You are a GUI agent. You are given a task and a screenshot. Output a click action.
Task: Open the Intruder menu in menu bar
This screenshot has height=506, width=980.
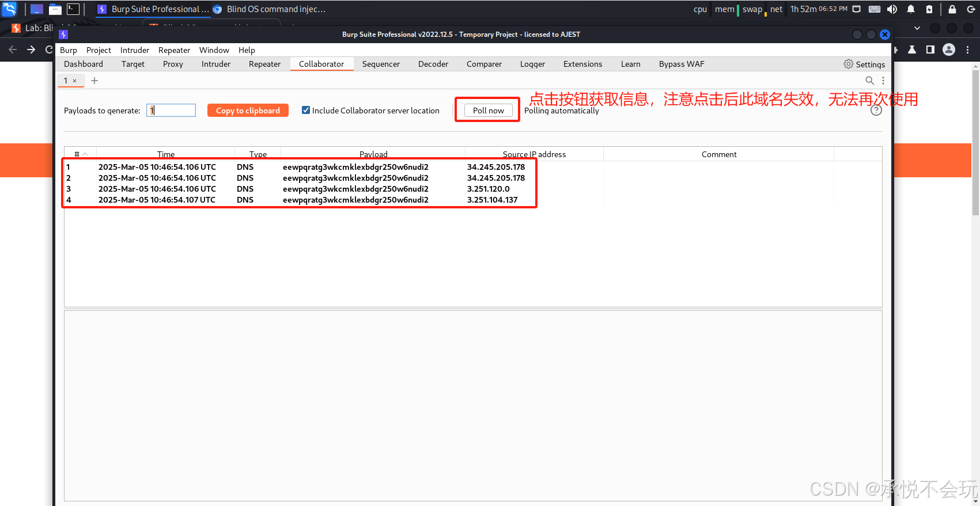pos(135,50)
